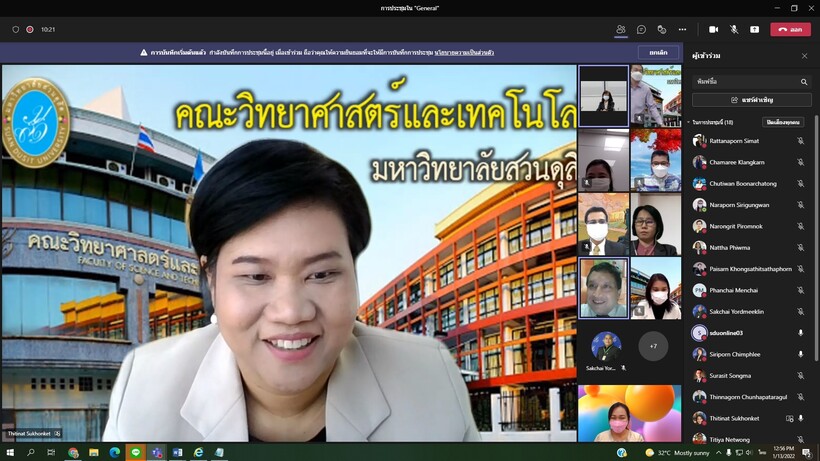Open Task View on taskbar
Viewport: 820px width, 461px height.
point(51,453)
